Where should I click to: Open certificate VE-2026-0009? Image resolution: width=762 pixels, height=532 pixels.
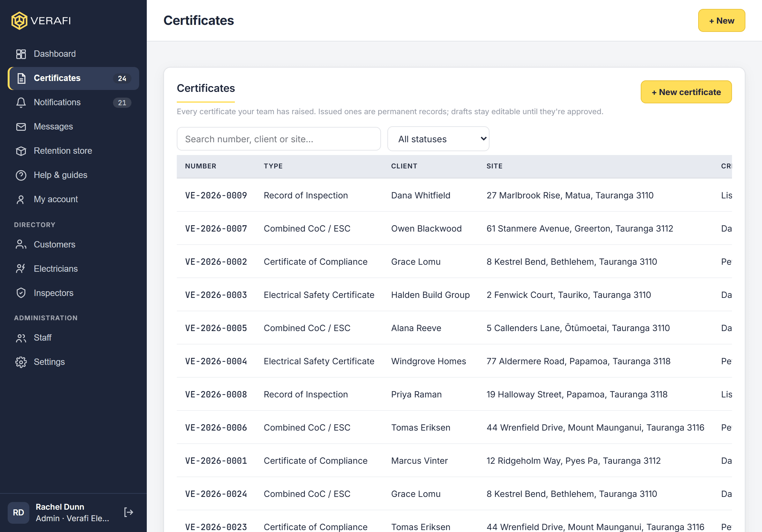tap(216, 196)
